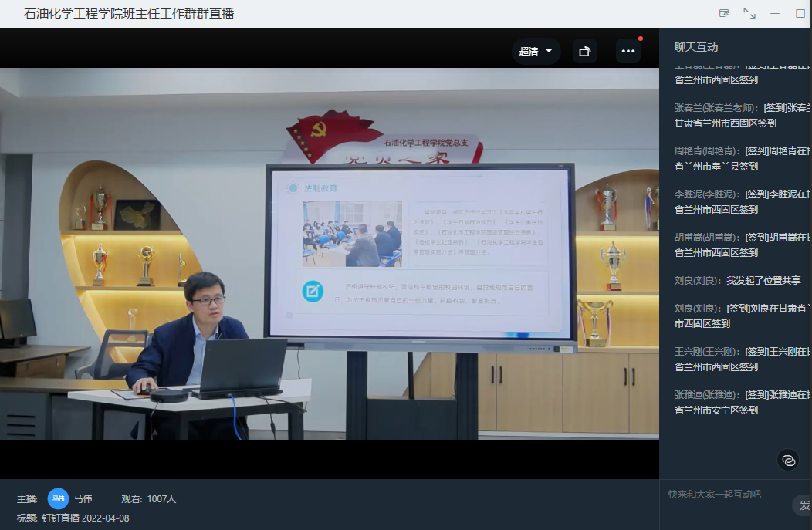Click the host name 马伟 text

pyautogui.click(x=83, y=498)
